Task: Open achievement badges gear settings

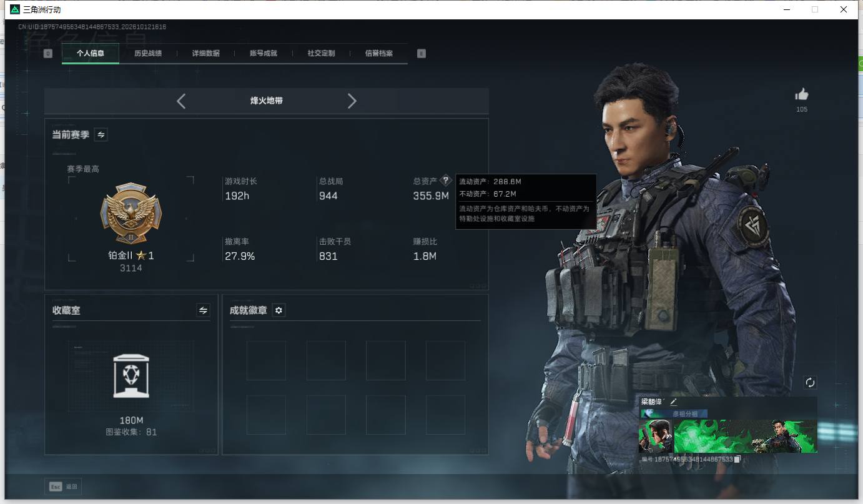Action: coord(279,310)
